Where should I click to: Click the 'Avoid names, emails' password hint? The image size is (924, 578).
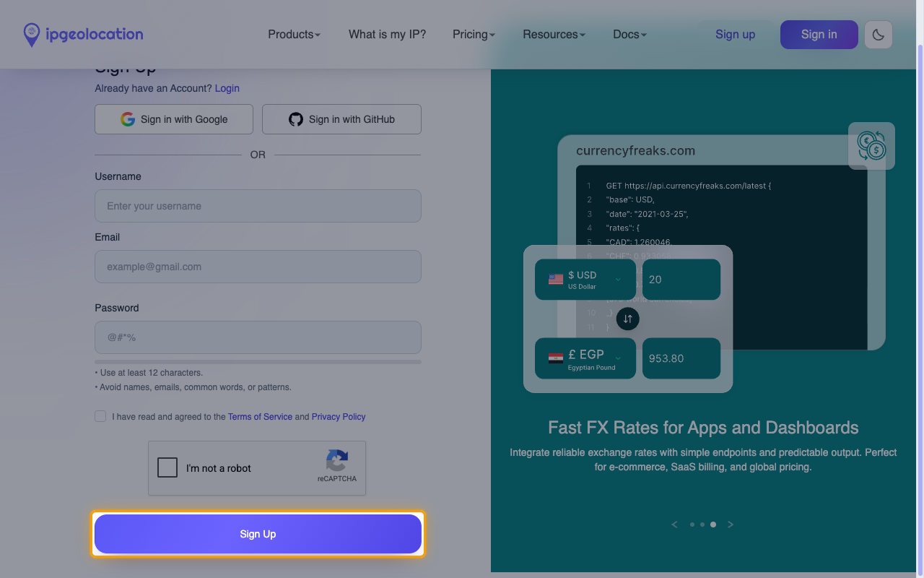click(x=193, y=387)
